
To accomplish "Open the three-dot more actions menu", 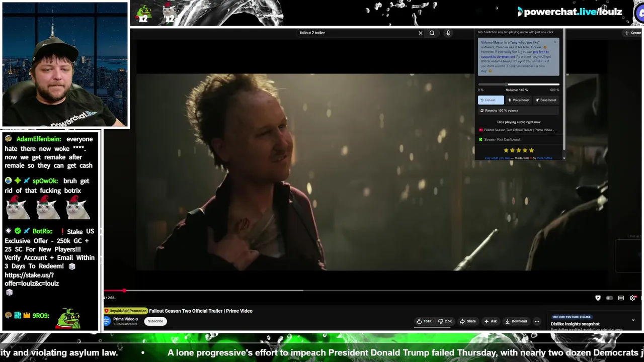I will [x=537, y=321].
